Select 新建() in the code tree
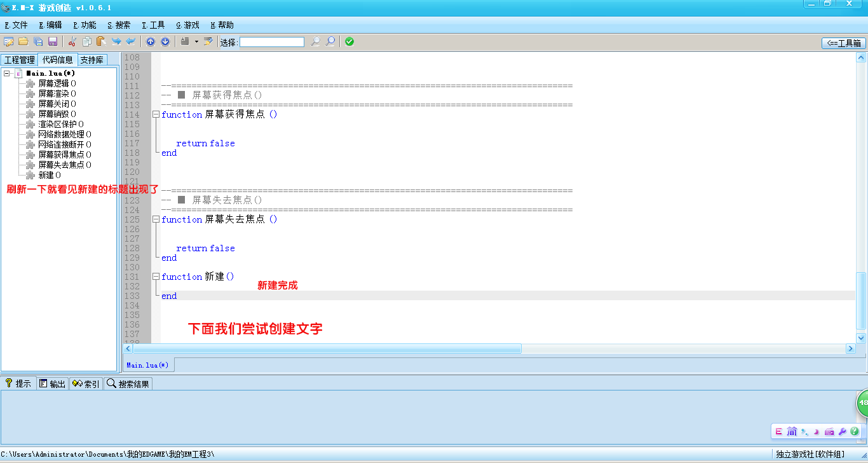Screen dimensions: 868x463 click(x=50, y=175)
